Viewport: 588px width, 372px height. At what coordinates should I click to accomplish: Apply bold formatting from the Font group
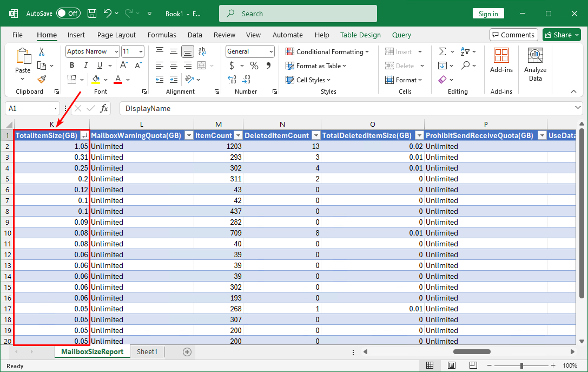[x=71, y=65]
